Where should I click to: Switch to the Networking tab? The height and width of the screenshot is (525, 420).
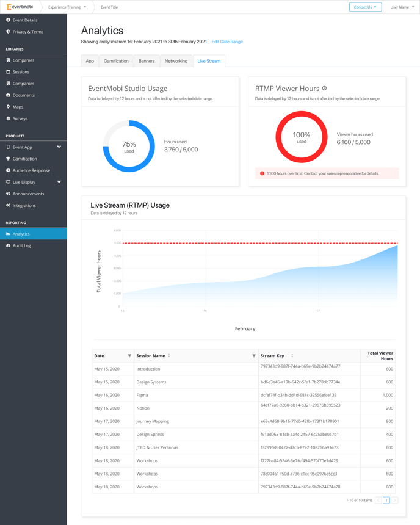[x=176, y=61]
